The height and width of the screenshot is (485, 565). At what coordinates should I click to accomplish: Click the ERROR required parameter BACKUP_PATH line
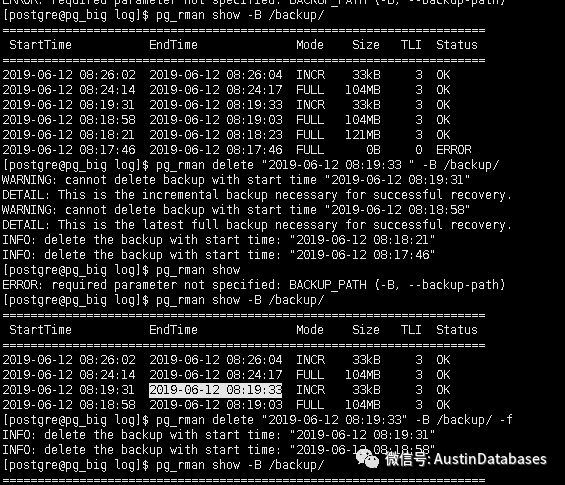tap(254, 285)
